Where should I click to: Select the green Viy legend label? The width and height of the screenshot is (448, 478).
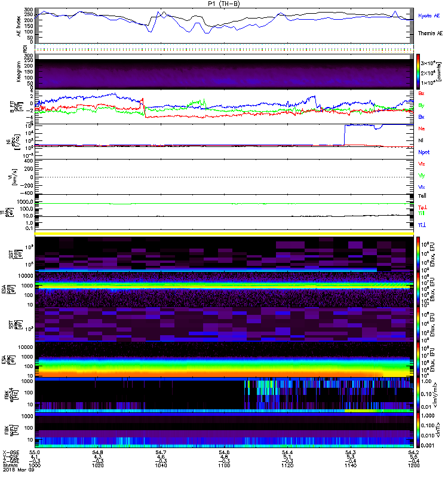[x=421, y=176]
